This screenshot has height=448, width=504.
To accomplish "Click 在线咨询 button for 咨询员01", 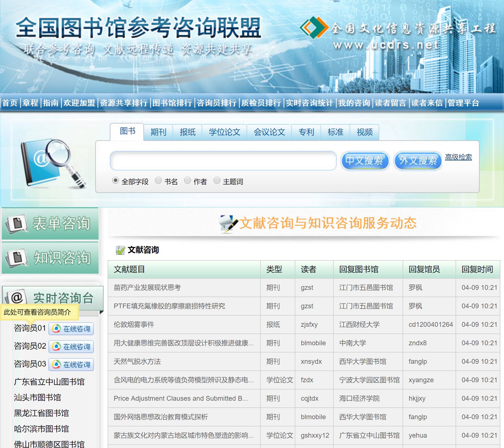I will pyautogui.click(x=71, y=328).
